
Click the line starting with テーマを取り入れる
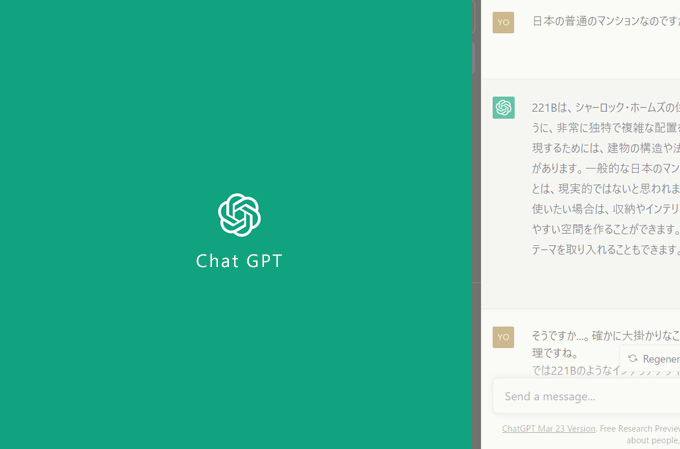606,249
